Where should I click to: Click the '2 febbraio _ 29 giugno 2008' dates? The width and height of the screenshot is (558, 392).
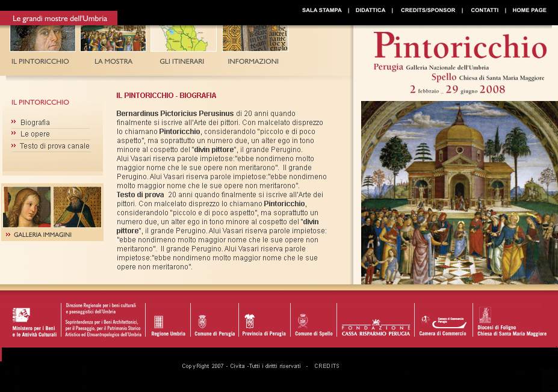click(457, 90)
